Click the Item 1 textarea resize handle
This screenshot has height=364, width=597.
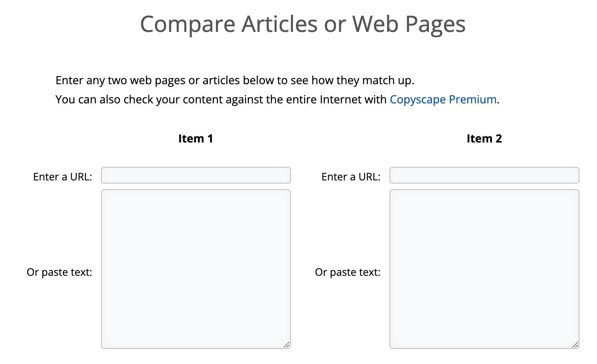click(287, 345)
